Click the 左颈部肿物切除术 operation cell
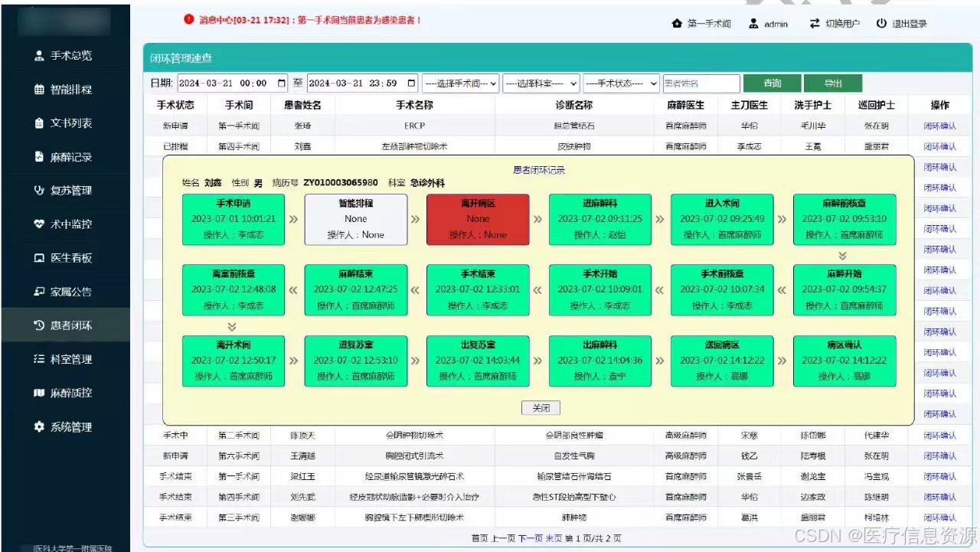 click(414, 146)
